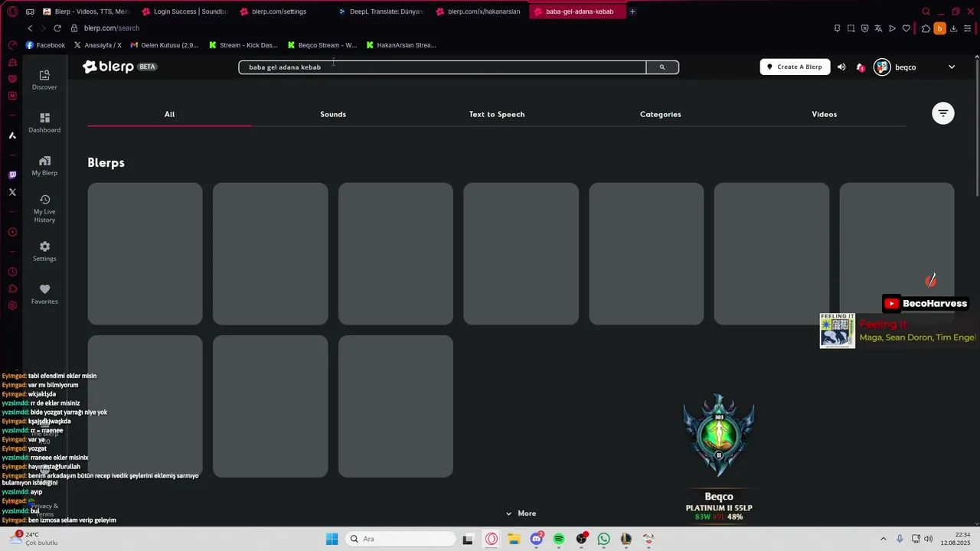This screenshot has width=980, height=551.
Task: Open the extensions cube icon
Action: point(926,28)
